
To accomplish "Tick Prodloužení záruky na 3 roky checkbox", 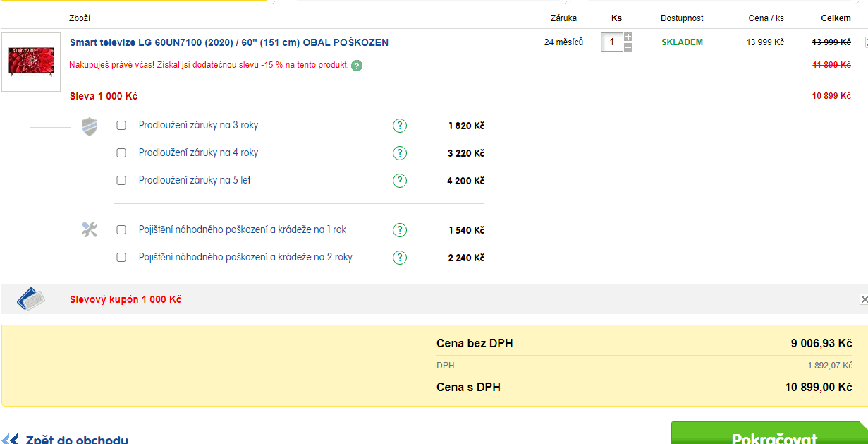I will click(x=121, y=126).
